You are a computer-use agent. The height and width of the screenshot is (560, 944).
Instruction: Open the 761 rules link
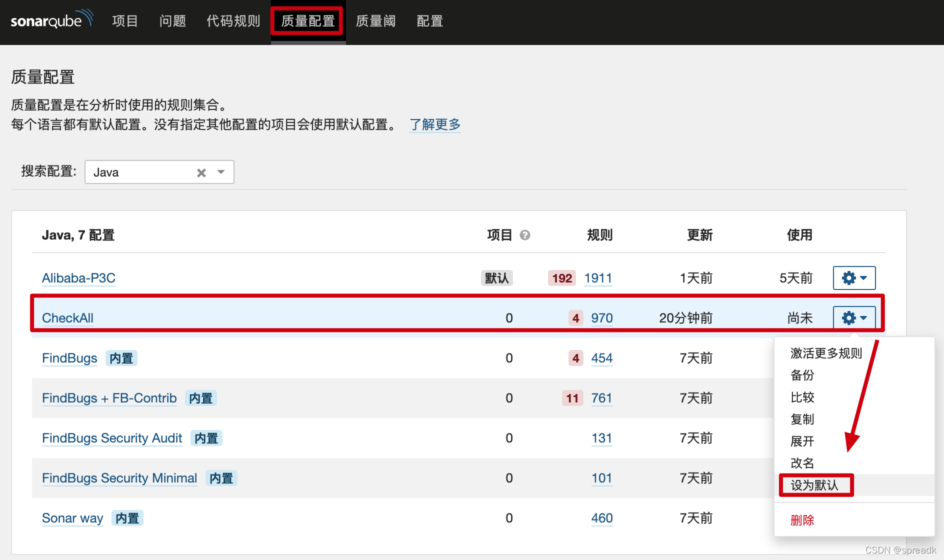[x=602, y=398]
